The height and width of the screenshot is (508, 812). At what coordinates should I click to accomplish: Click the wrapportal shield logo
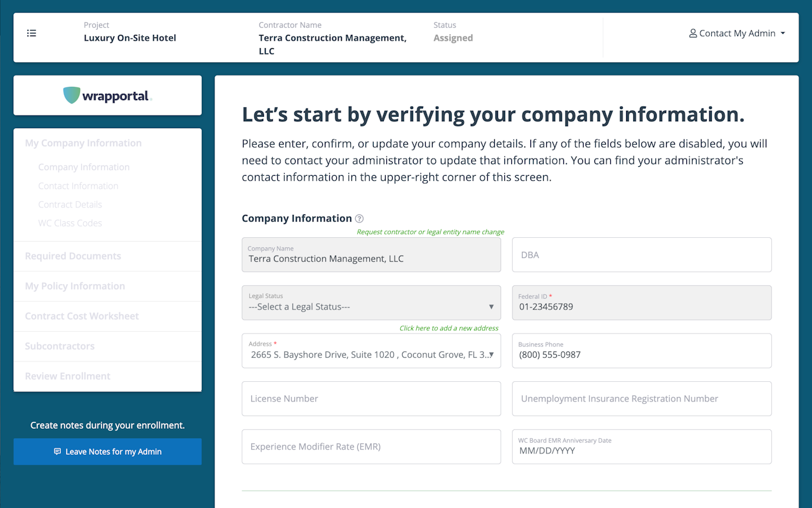[72, 95]
